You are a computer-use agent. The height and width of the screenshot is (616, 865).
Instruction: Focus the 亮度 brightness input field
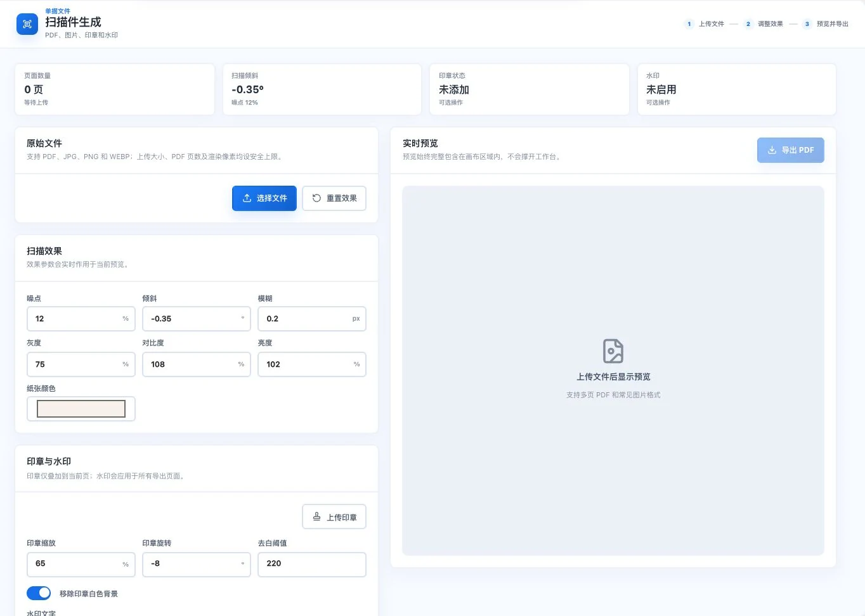(312, 364)
